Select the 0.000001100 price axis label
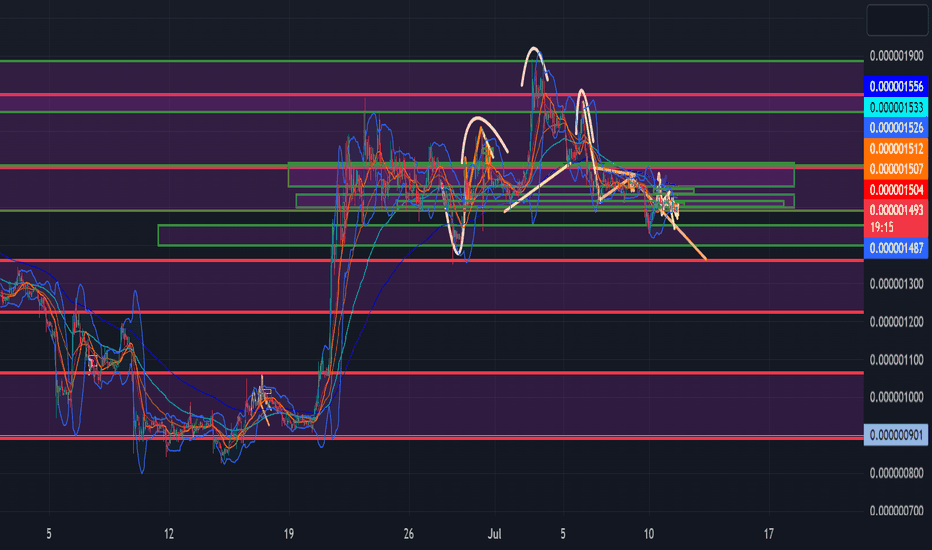Viewport: 932px width, 550px height. (896, 360)
